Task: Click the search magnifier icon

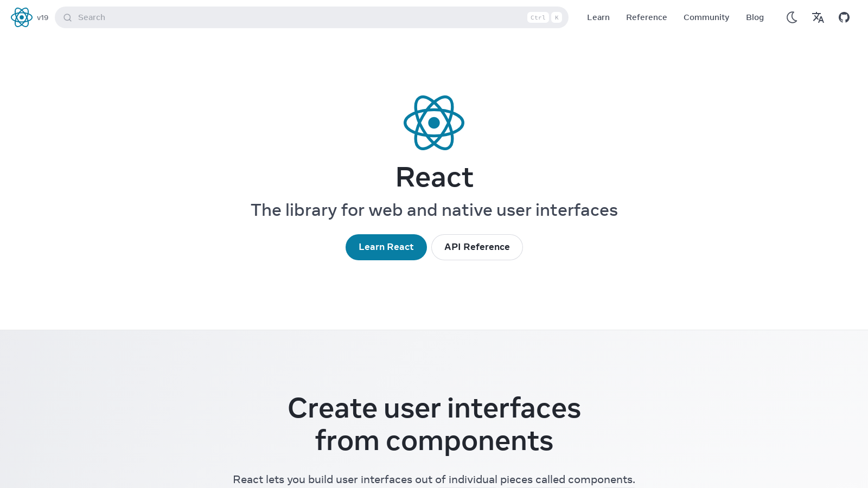Action: click(x=68, y=17)
